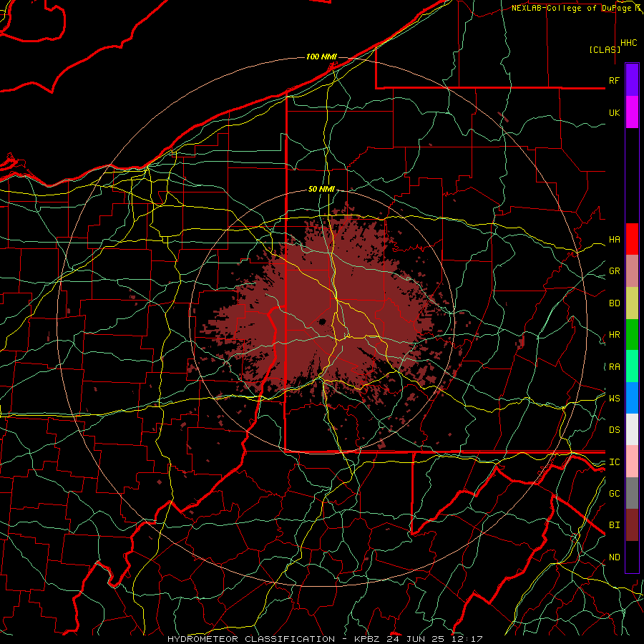The image size is (644, 644).
Task: Click the yellow BD legend swatch
Action: (632, 303)
